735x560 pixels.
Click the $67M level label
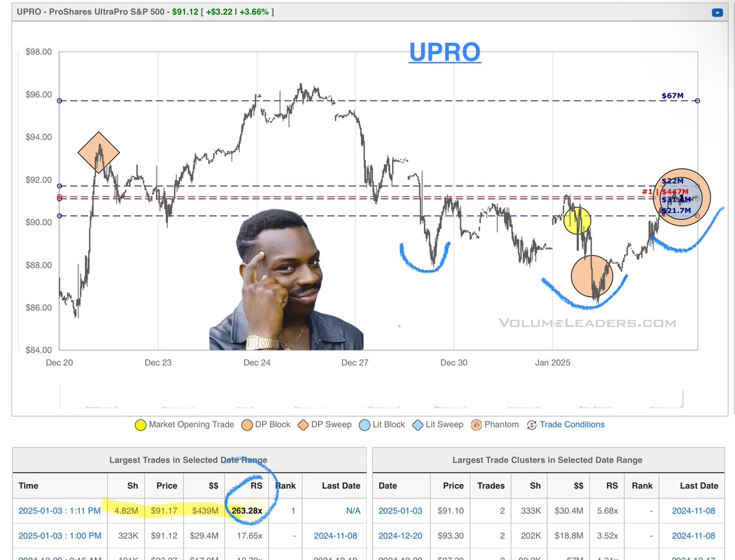673,95
